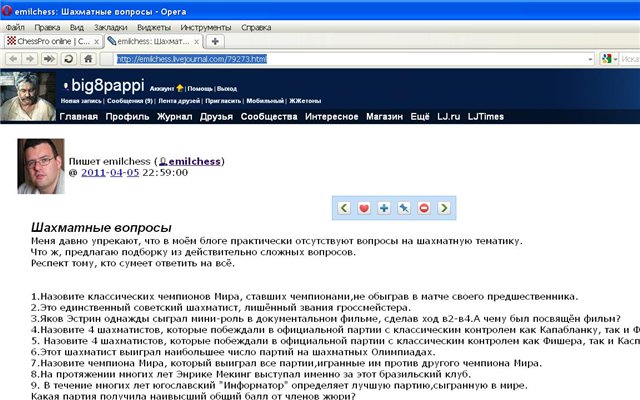Open Сообщества in LiveJournal navigation
Screen dimensions: 640x400
pos(268,117)
